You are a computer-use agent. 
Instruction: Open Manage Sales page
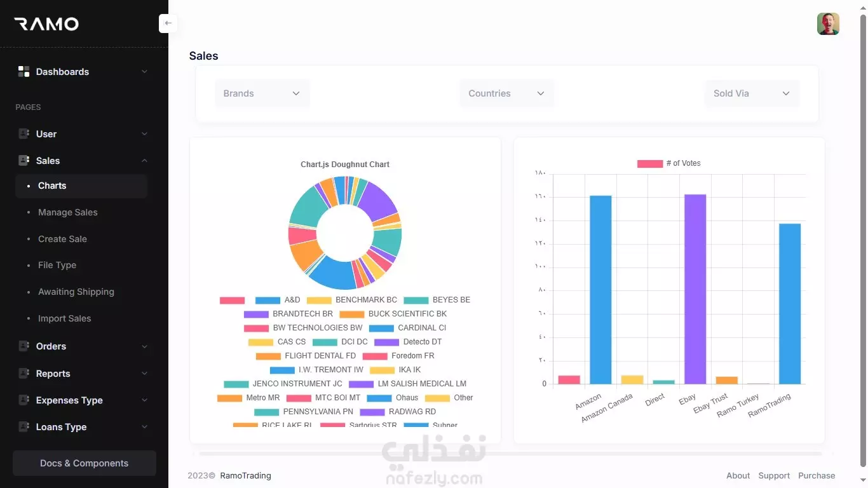[68, 212]
